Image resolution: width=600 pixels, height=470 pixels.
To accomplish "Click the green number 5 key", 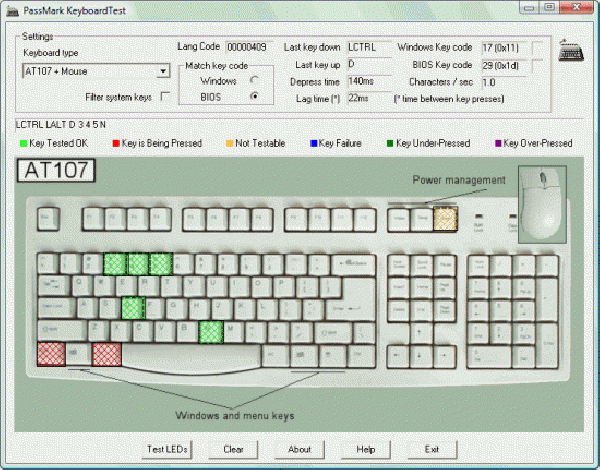I will tap(161, 264).
